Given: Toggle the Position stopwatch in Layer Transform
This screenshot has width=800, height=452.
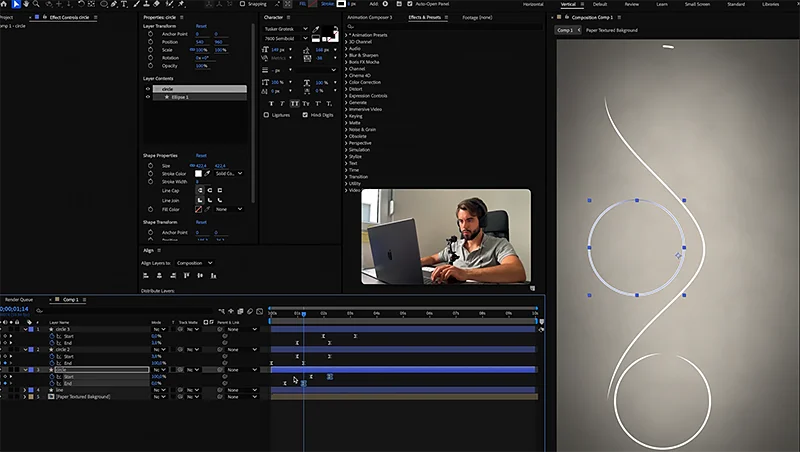Looking at the screenshot, I should pos(151,42).
